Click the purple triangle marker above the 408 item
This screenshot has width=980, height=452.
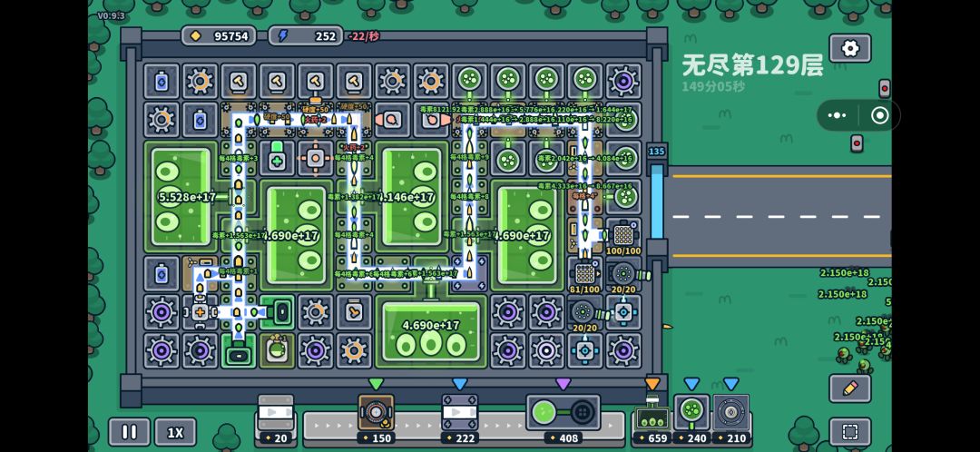(x=563, y=383)
